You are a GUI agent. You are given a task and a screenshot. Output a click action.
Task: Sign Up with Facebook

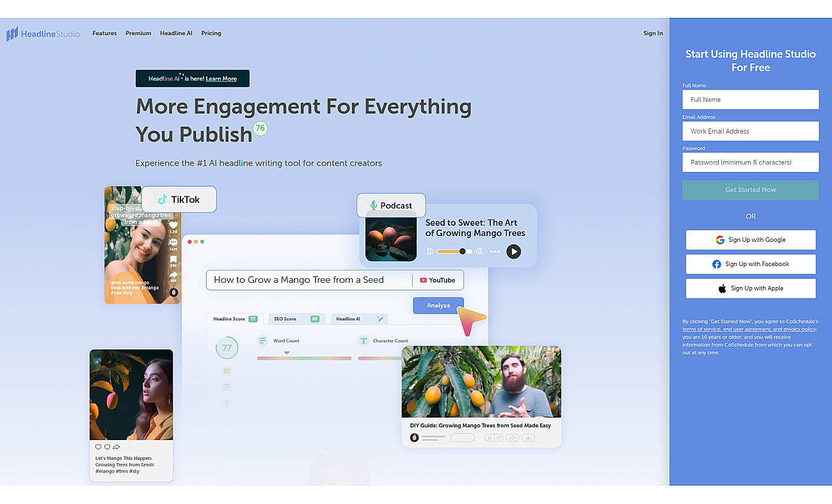point(751,264)
